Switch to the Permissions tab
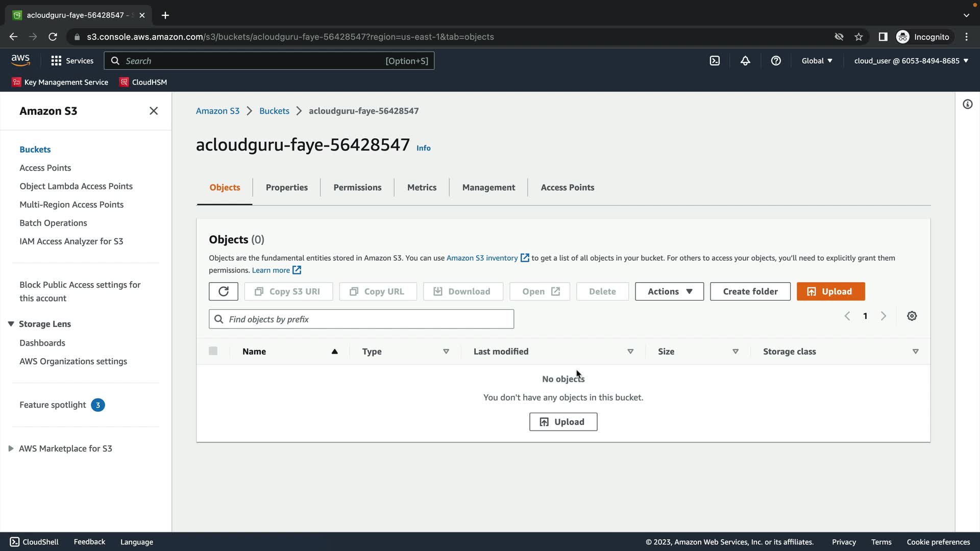 (357, 187)
